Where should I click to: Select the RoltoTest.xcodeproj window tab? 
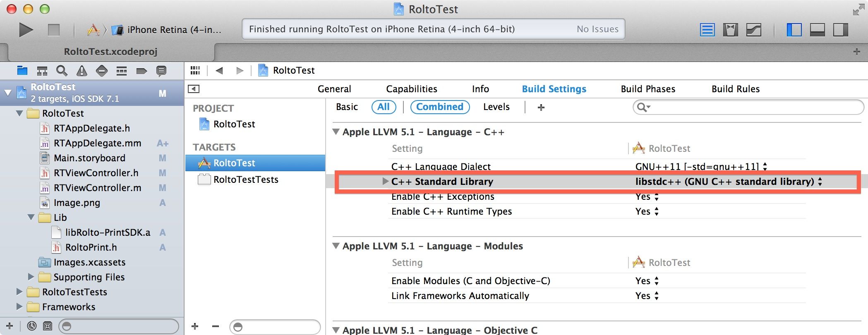click(111, 52)
